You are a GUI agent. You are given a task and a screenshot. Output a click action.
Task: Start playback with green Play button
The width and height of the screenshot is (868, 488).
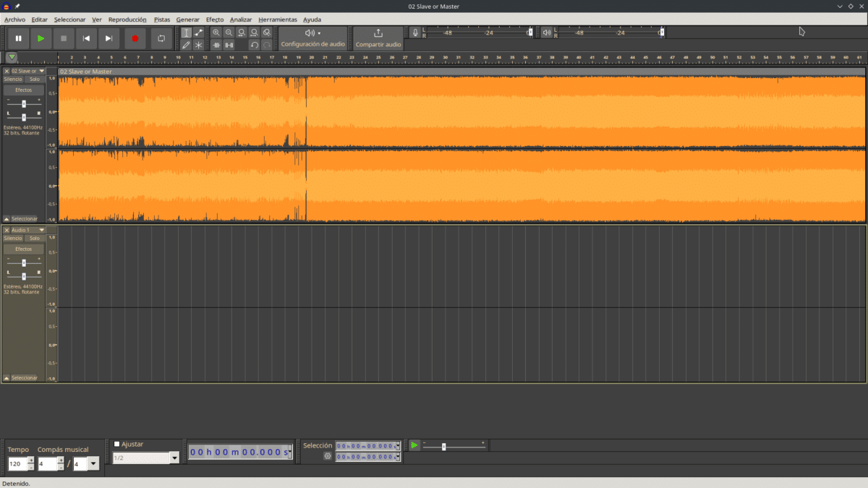pos(41,38)
